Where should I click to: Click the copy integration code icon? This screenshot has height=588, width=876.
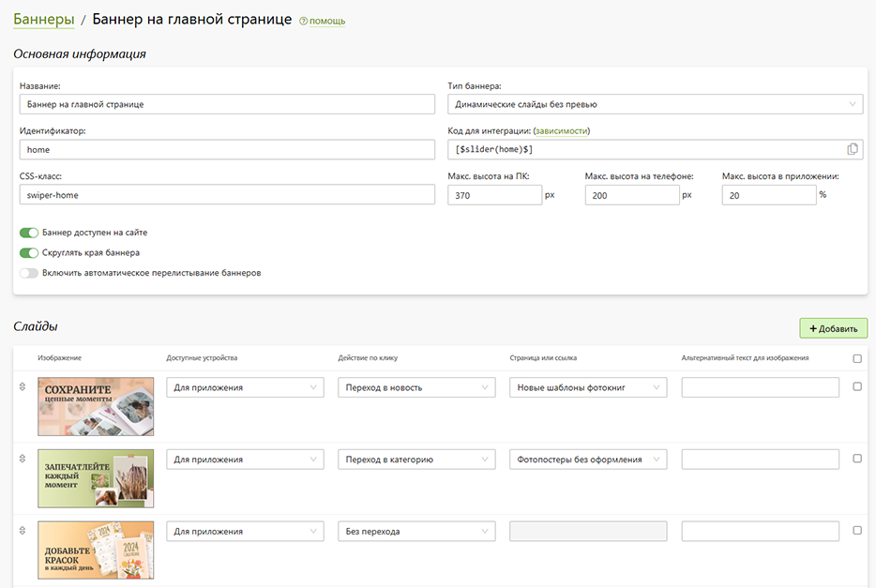[852, 149]
